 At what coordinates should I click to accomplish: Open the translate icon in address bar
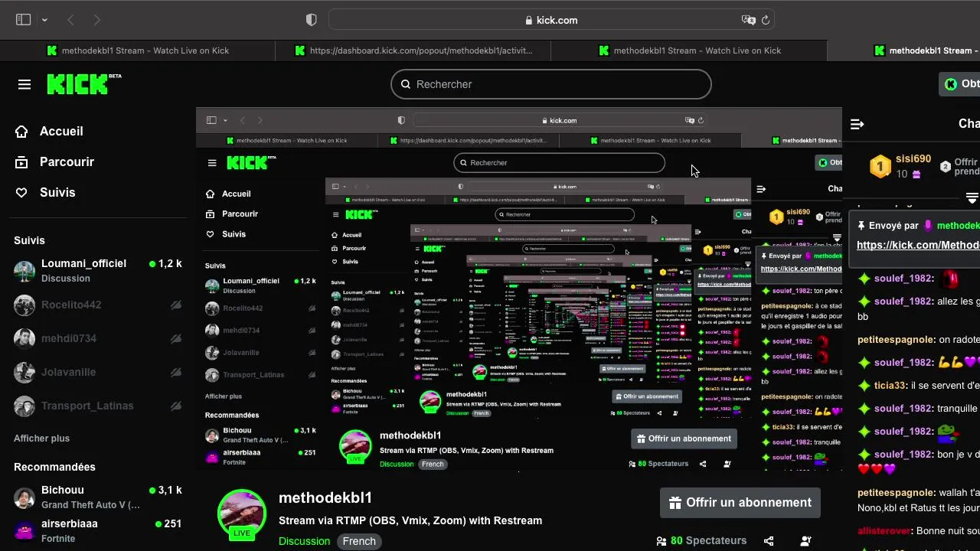tap(748, 20)
